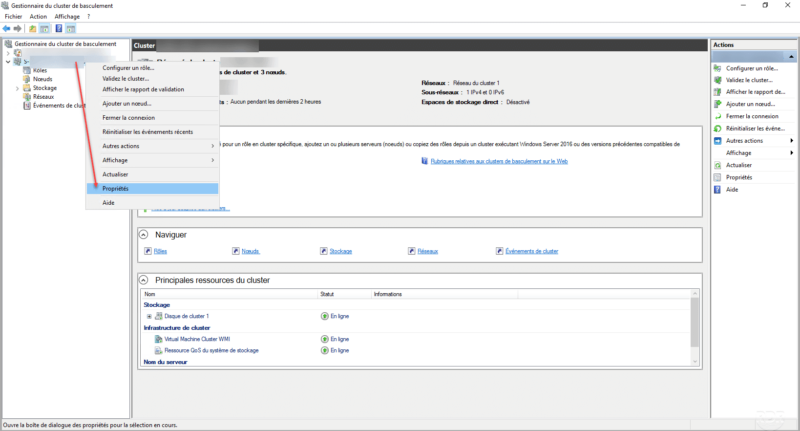Select Fermer la connexion in context menu
This screenshot has width=800, height=431.
[x=153, y=118]
